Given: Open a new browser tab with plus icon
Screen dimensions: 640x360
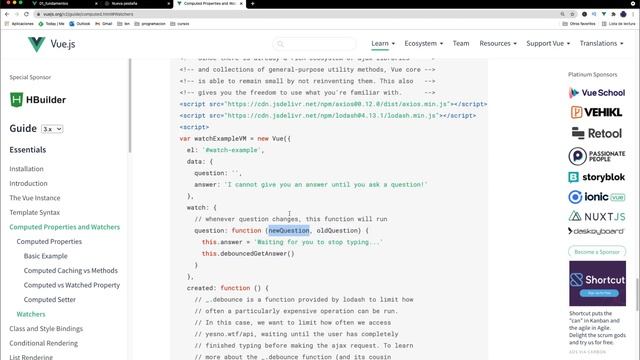Looking at the screenshot, I should pos(253,3).
